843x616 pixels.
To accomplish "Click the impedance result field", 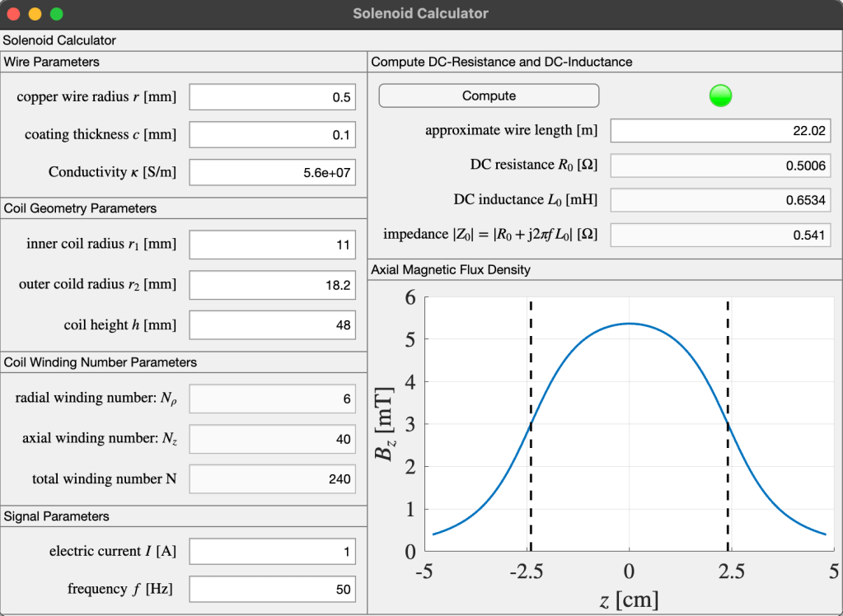I will pyautogui.click(x=720, y=236).
